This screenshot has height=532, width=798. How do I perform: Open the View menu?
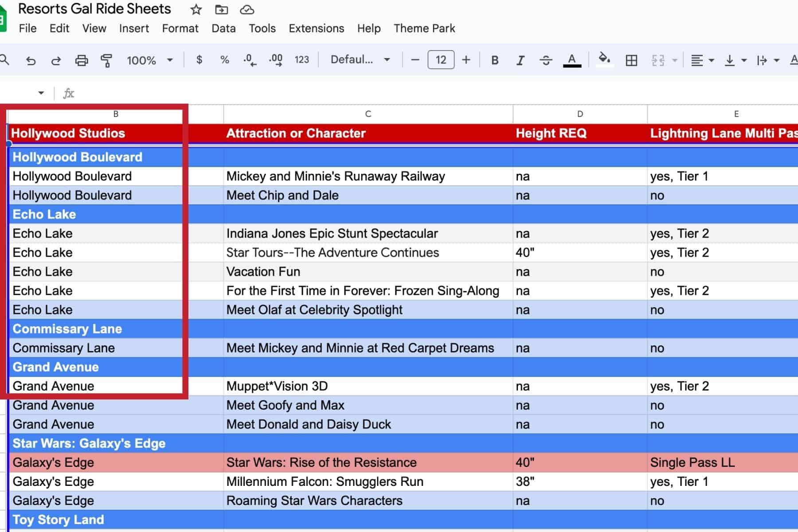tap(94, 28)
